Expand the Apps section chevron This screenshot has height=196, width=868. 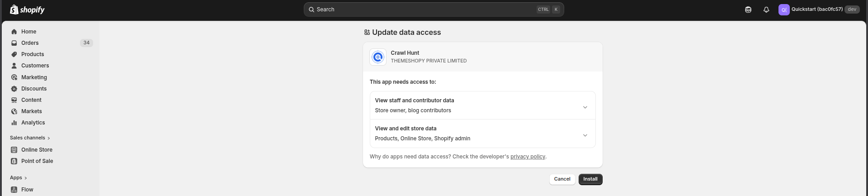point(26,178)
